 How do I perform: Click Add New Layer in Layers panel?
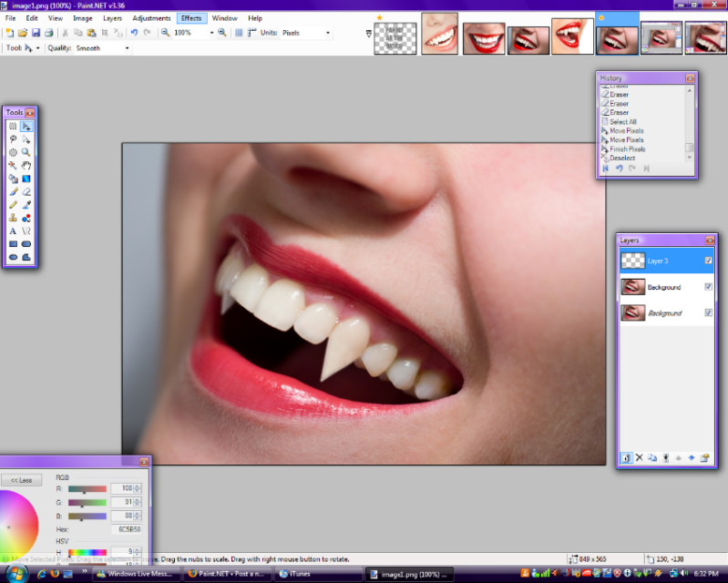pyautogui.click(x=626, y=458)
